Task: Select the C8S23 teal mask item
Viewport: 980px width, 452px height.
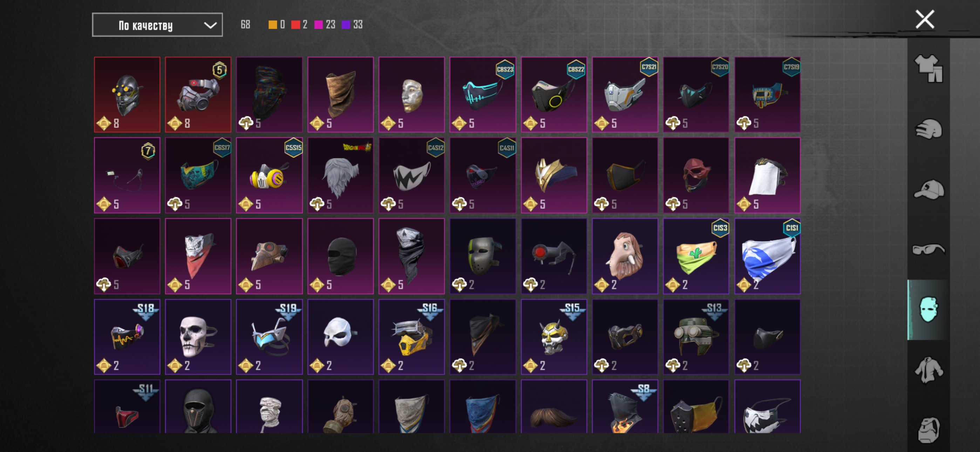Action: 482,95
